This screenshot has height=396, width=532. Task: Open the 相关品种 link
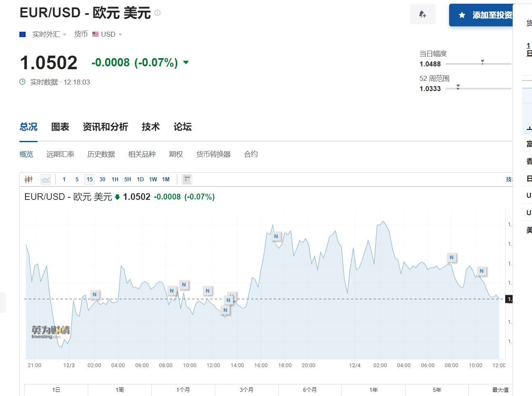point(142,154)
